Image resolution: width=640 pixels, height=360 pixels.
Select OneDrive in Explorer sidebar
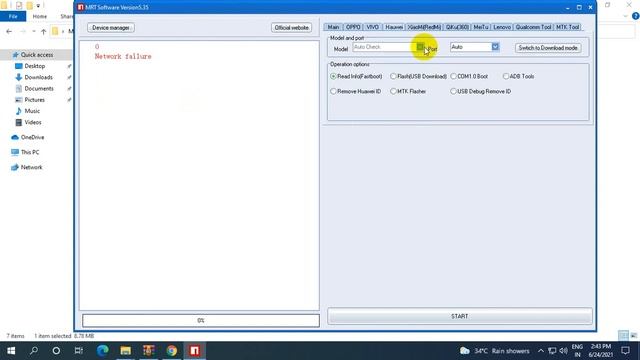click(32, 137)
